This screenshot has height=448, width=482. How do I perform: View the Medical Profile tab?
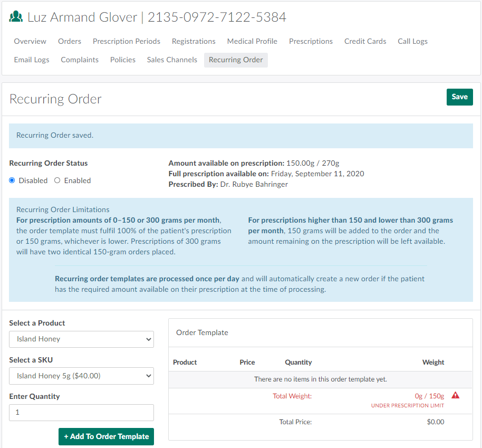252,41
